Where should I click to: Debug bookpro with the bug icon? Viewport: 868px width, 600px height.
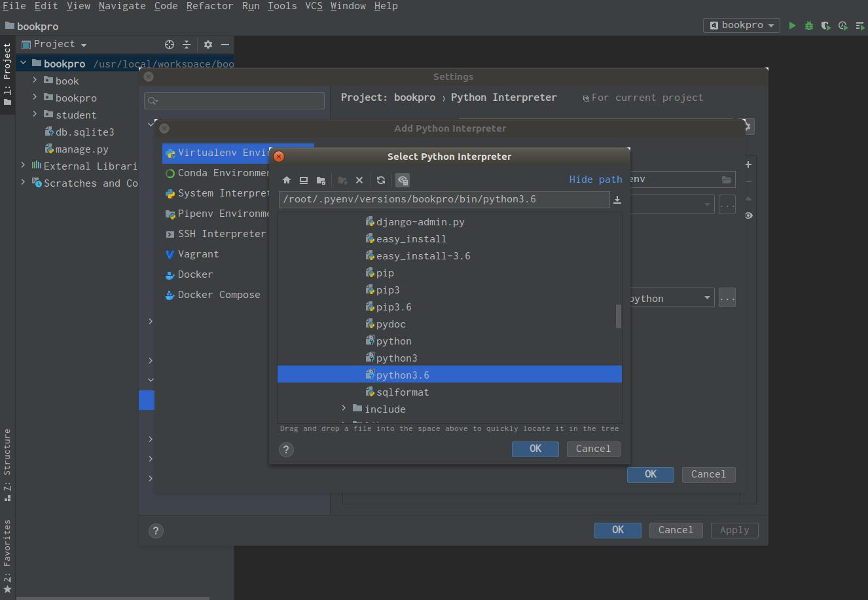coord(809,26)
